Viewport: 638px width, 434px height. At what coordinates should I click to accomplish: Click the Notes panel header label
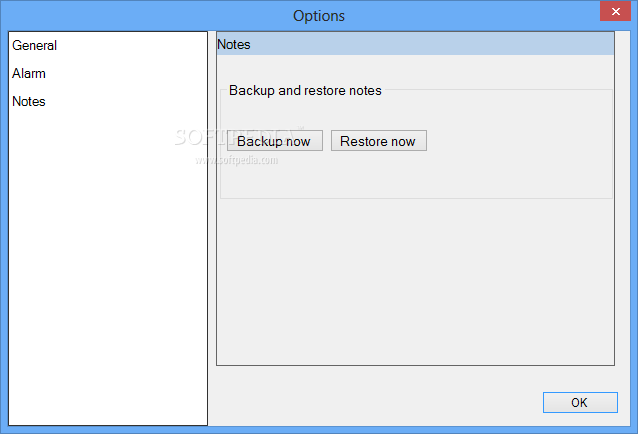point(234,44)
